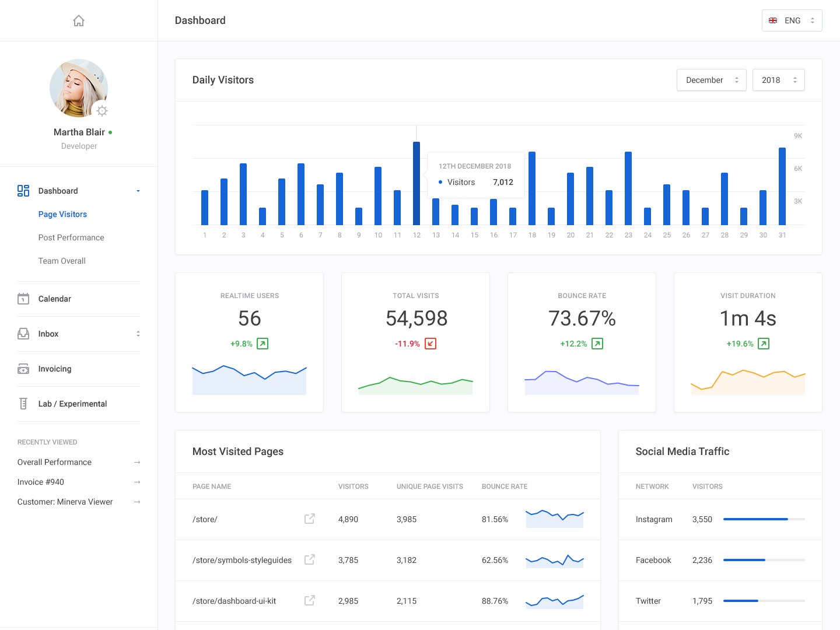
Task: Open the Team Overall submenu item
Action: pos(62,261)
